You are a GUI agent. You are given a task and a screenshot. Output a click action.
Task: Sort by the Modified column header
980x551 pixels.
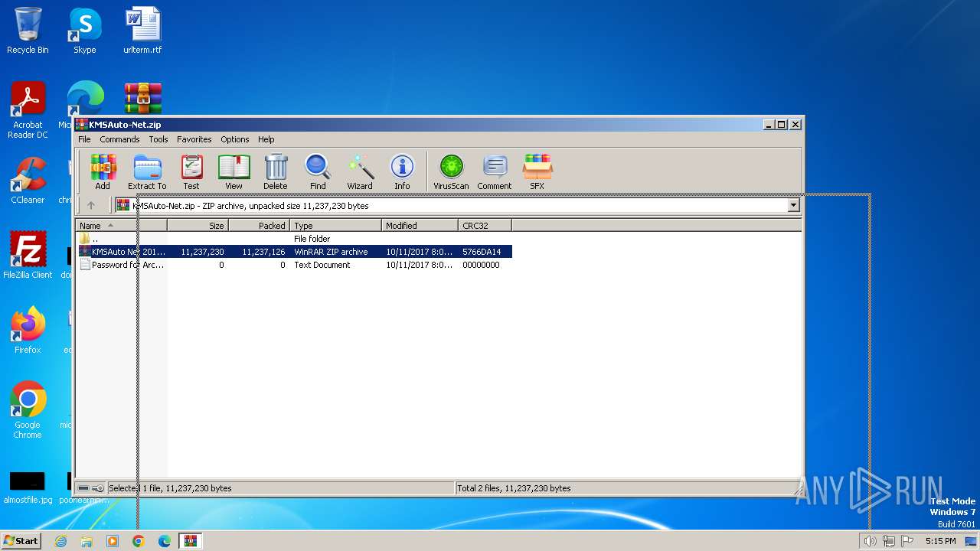click(420, 226)
